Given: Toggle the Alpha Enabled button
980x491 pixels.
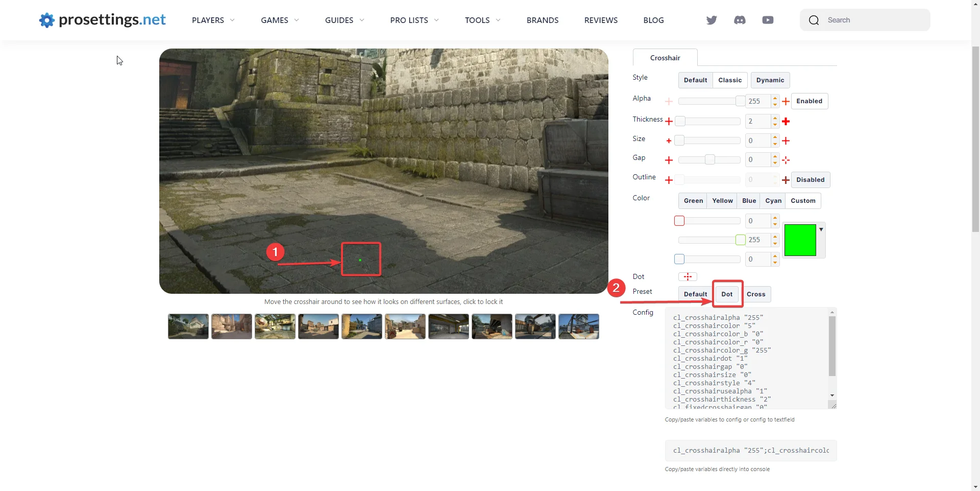Looking at the screenshot, I should point(809,101).
